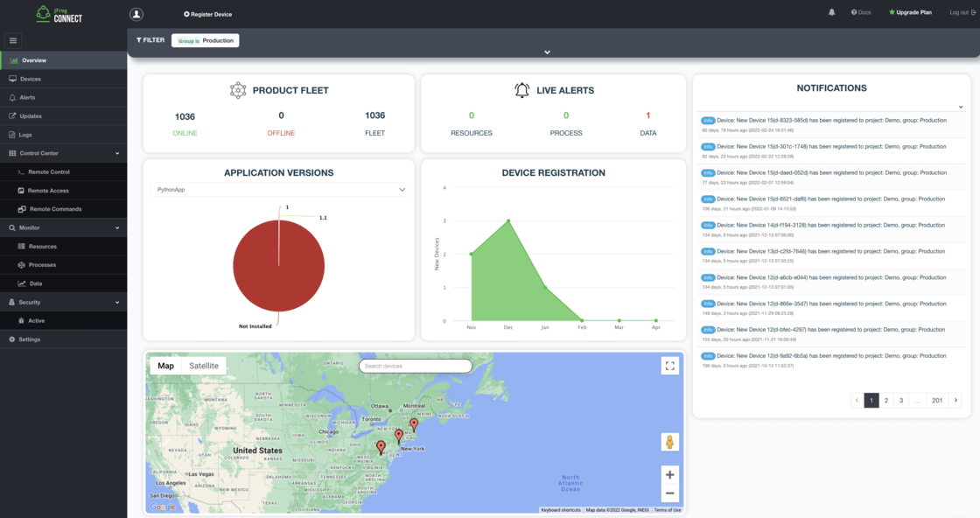Zoom out on the map

[669, 493]
